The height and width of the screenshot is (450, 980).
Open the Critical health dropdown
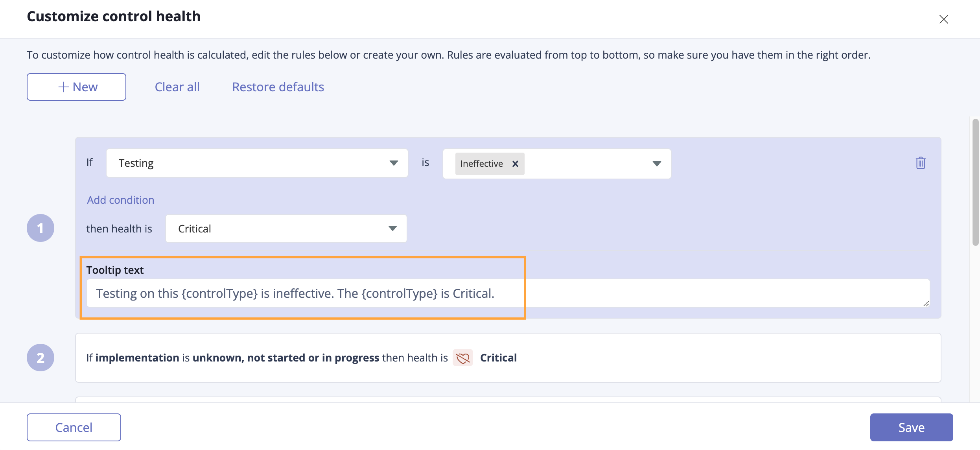coord(286,229)
